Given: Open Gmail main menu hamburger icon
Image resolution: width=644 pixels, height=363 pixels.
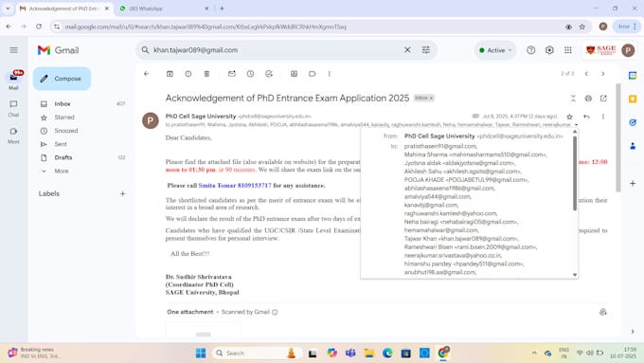Looking at the screenshot, I should pos(13,50).
